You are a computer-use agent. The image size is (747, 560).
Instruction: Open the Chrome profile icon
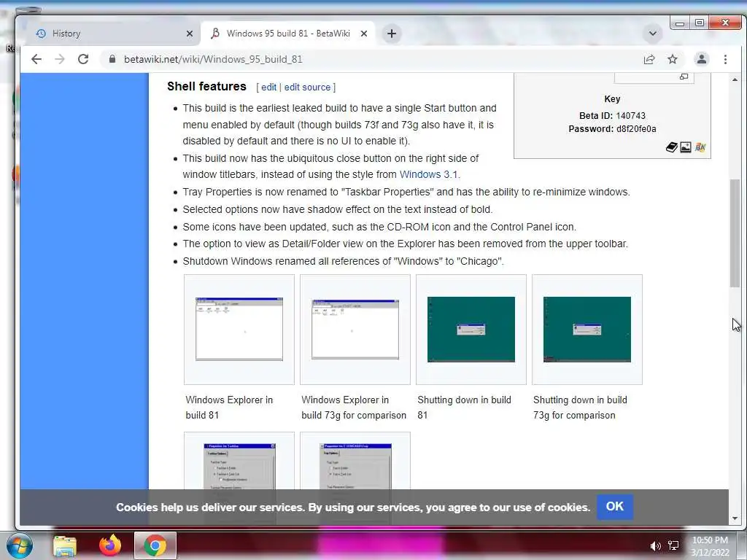pos(701,59)
